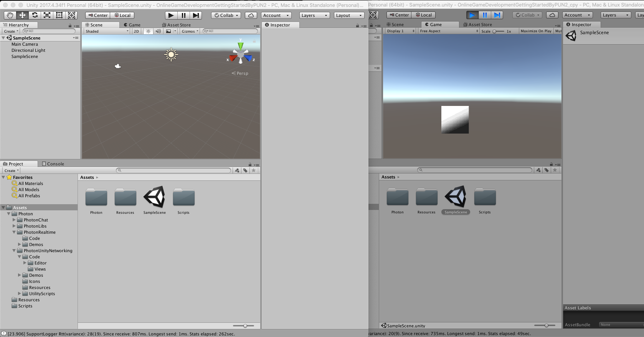This screenshot has height=337, width=644.
Task: Select SampleScene asset in left Project panel
Action: pyautogui.click(x=154, y=200)
